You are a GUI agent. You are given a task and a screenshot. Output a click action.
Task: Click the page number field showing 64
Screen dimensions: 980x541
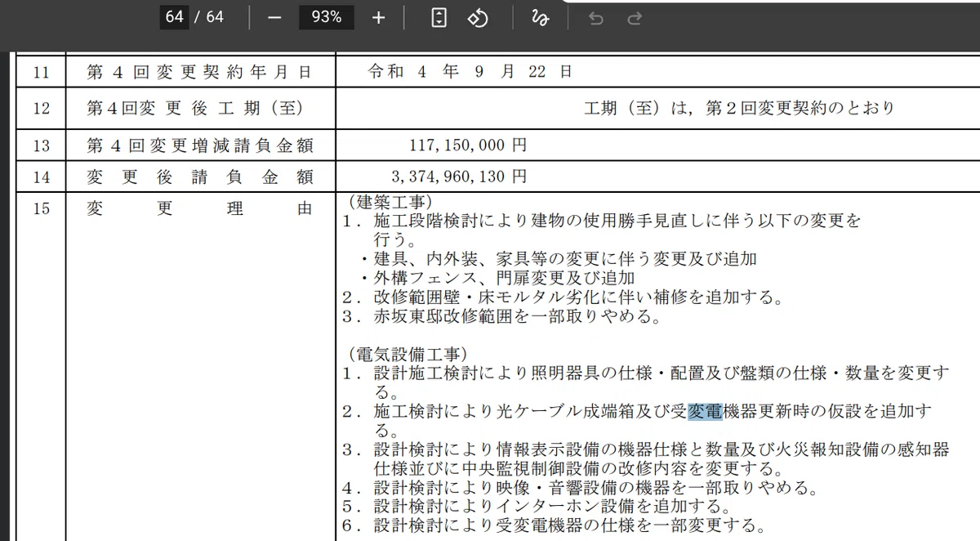174,17
